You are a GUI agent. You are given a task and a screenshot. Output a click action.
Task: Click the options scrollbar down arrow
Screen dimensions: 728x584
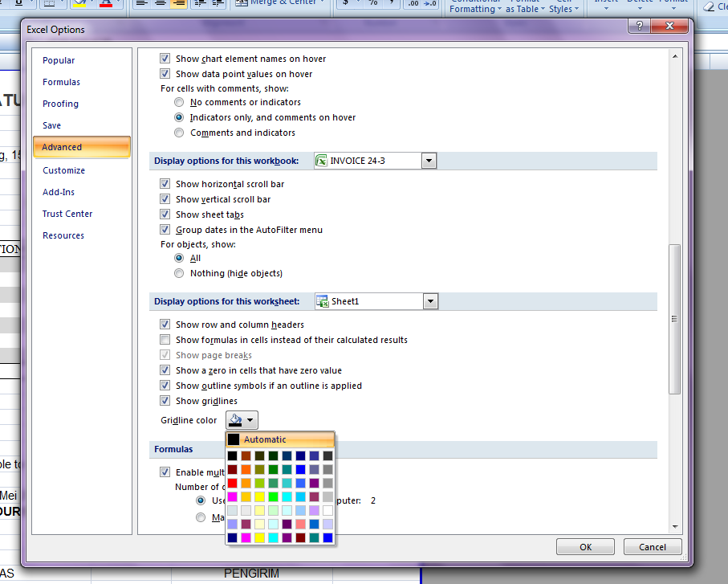click(675, 527)
